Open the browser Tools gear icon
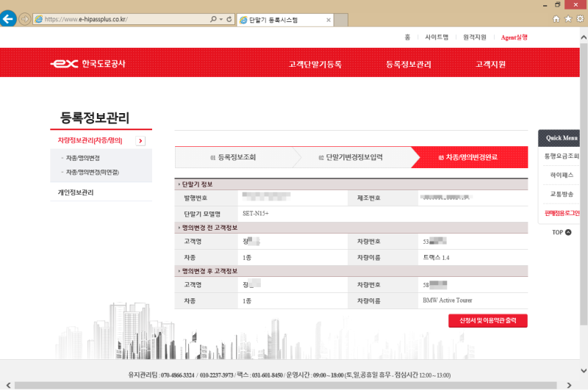The width and height of the screenshot is (588, 390). point(580,19)
